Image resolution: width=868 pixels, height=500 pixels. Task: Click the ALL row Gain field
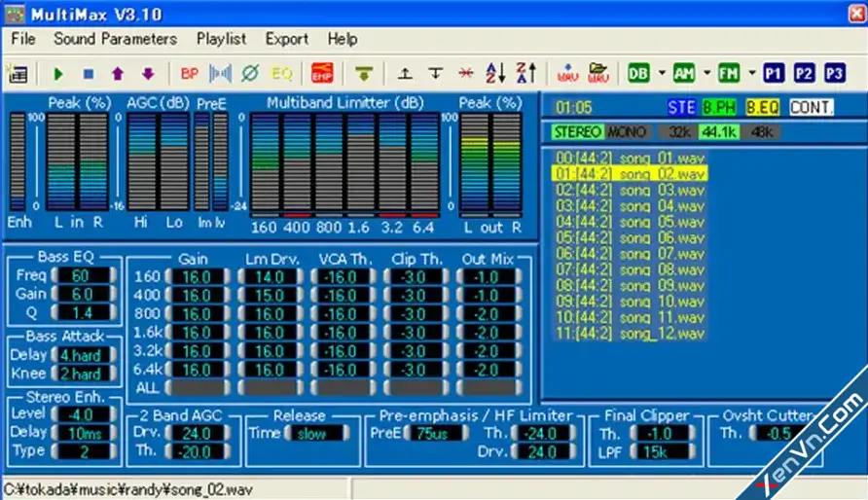coord(198,387)
